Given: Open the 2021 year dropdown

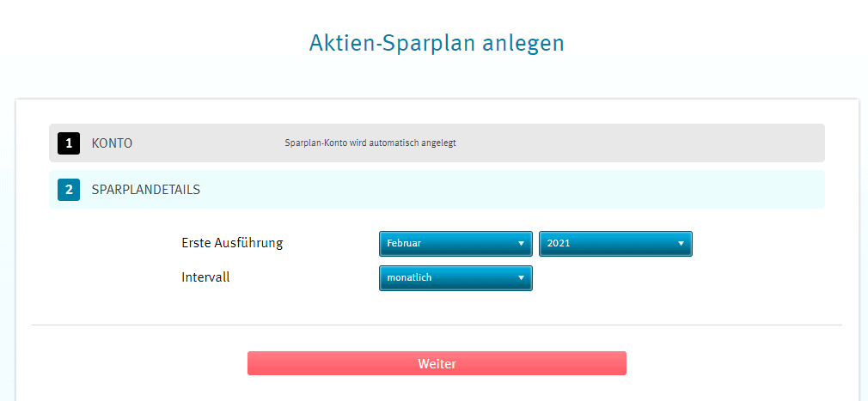Looking at the screenshot, I should pyautogui.click(x=615, y=244).
